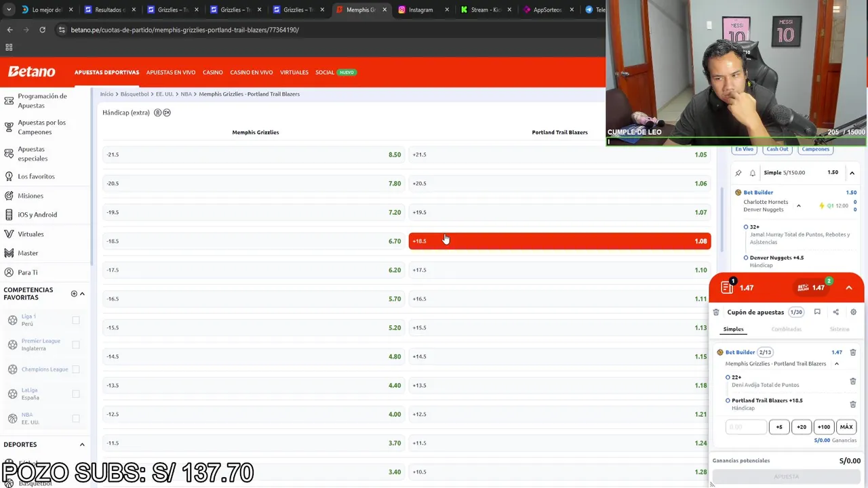Click Cash Out filter chip
This screenshot has width=868, height=488.
coord(777,149)
